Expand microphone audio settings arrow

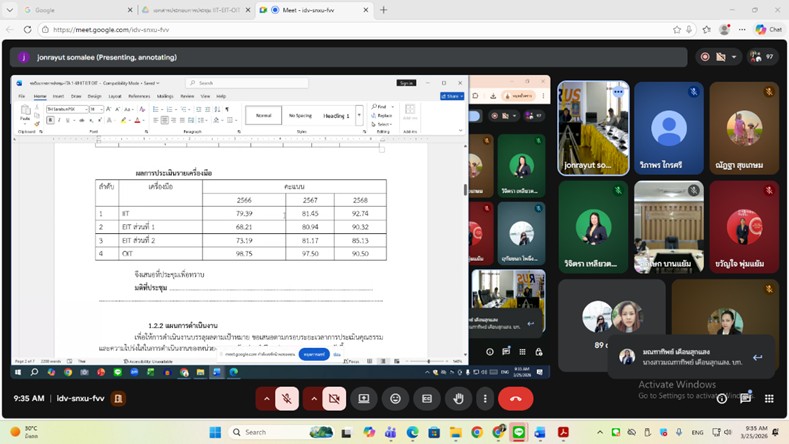[266, 399]
